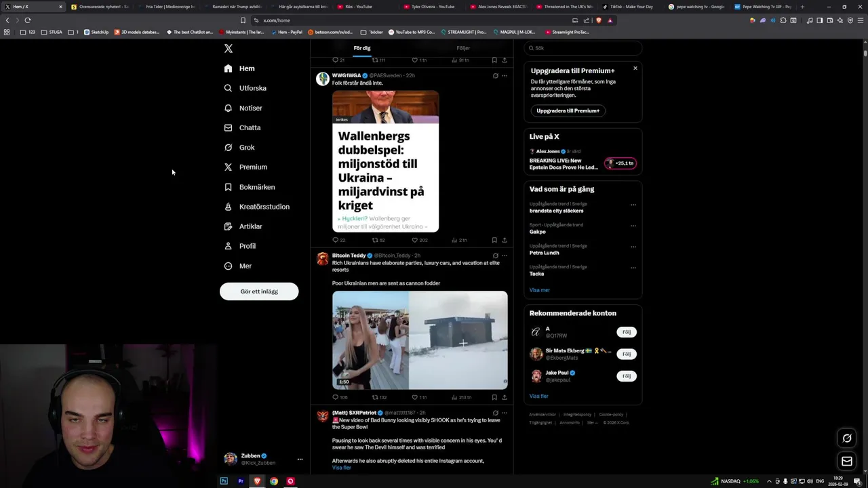Like Bitcoin Teddy post
The image size is (868, 488).
point(420,397)
